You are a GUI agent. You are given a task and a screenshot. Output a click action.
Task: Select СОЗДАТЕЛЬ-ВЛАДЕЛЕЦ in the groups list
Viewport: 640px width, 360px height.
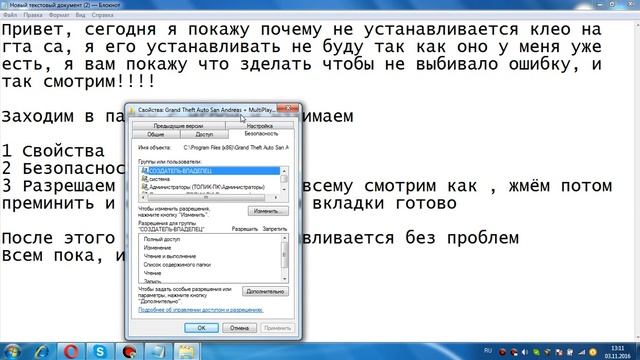click(x=210, y=171)
